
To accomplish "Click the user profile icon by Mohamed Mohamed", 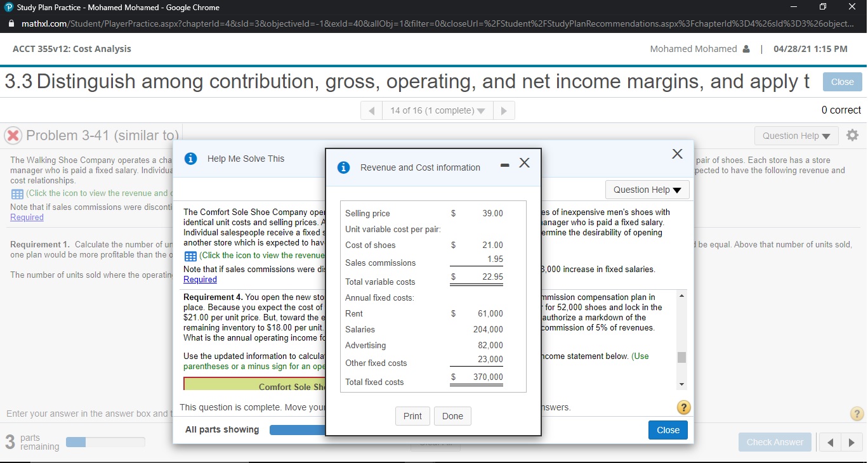I will [x=746, y=49].
